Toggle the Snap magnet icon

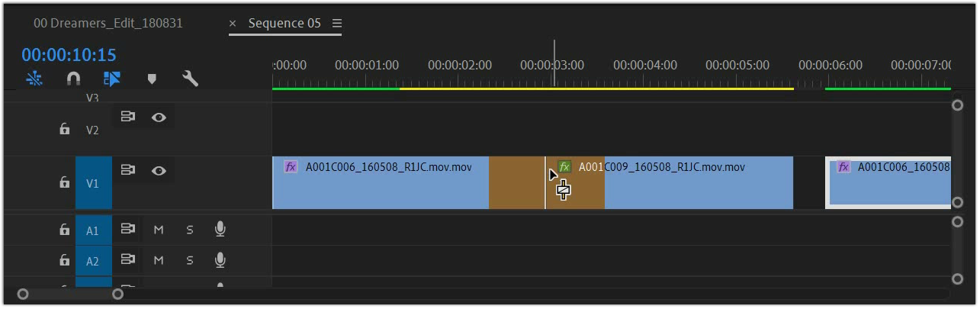pos(73,79)
